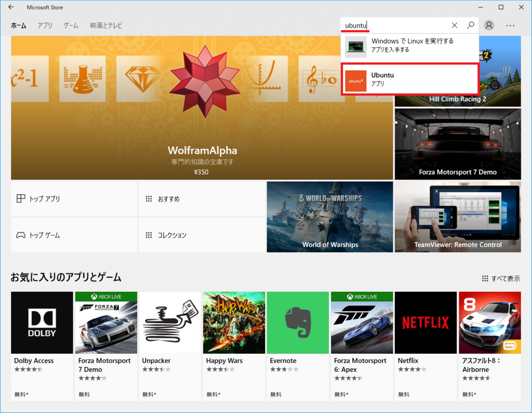This screenshot has width=532, height=413.
Task: Open トップ アプリ category
Action: point(74,198)
